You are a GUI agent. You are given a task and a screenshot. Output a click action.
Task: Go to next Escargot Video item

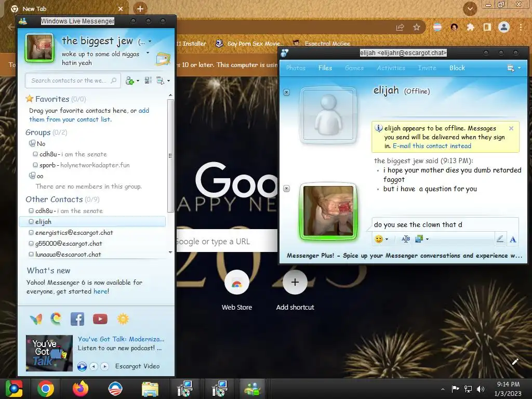105,366
